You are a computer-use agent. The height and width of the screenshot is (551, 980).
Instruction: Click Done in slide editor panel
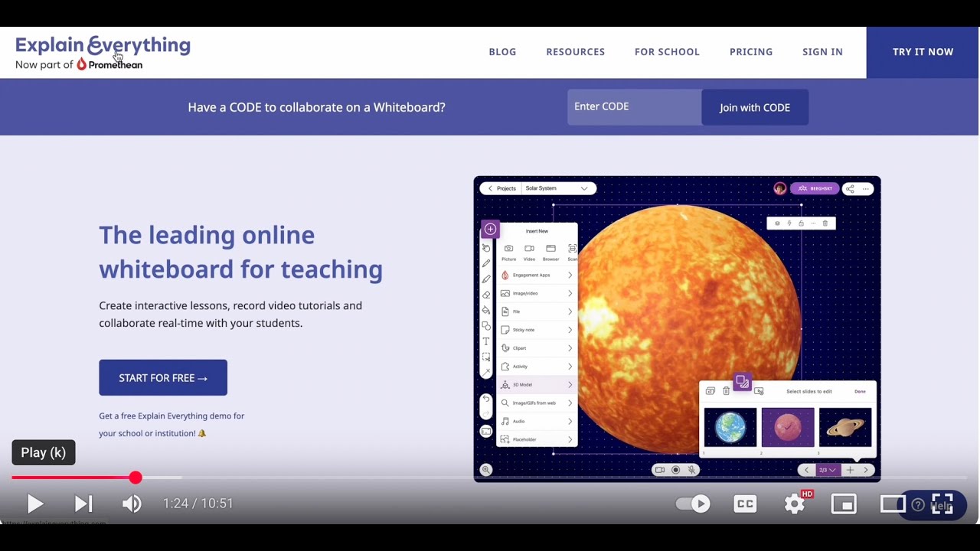(860, 391)
